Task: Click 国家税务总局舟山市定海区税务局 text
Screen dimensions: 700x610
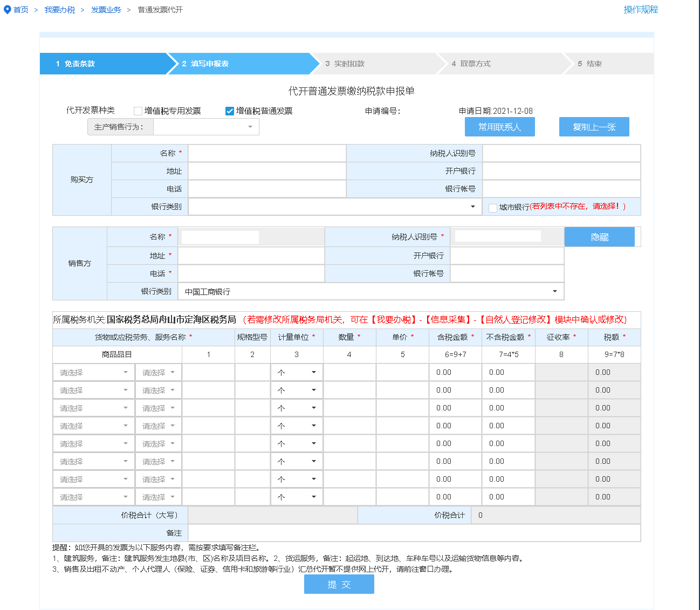Action: (x=171, y=320)
